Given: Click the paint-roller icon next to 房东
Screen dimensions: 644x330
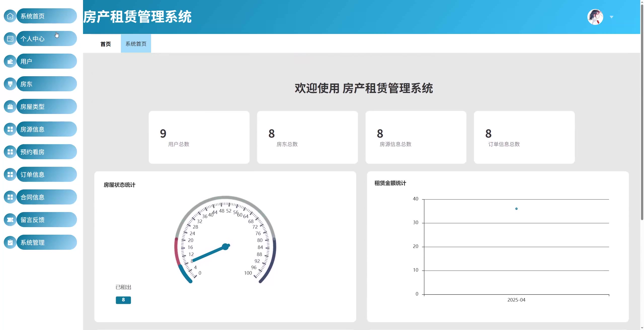Looking at the screenshot, I should click(x=10, y=84).
